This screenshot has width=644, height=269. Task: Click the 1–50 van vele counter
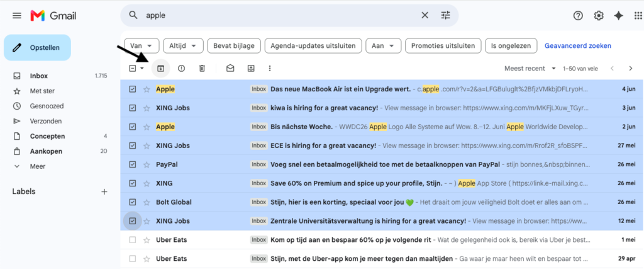click(580, 68)
